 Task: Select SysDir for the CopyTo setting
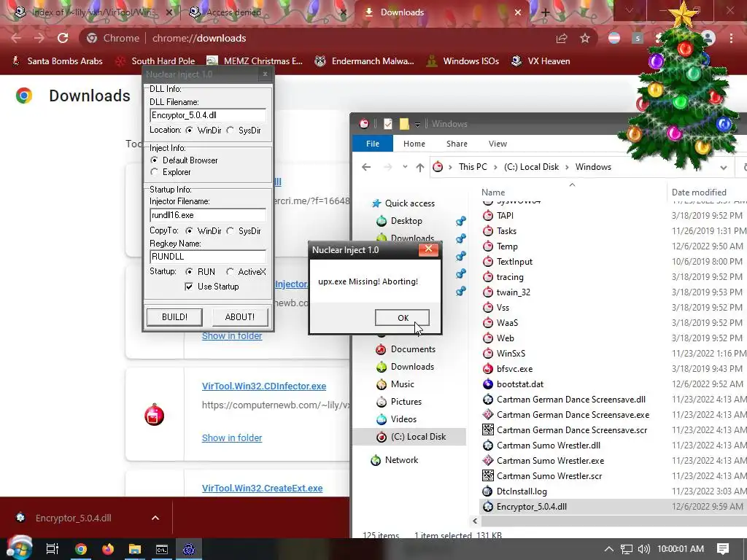pos(230,230)
